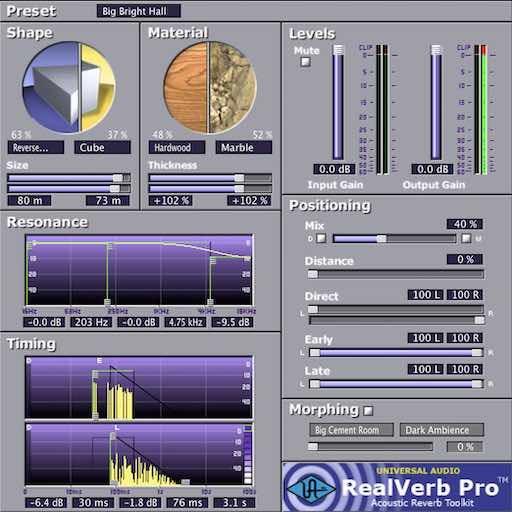Click the yellow Cube shape half
512x512 pixels.
point(98,87)
